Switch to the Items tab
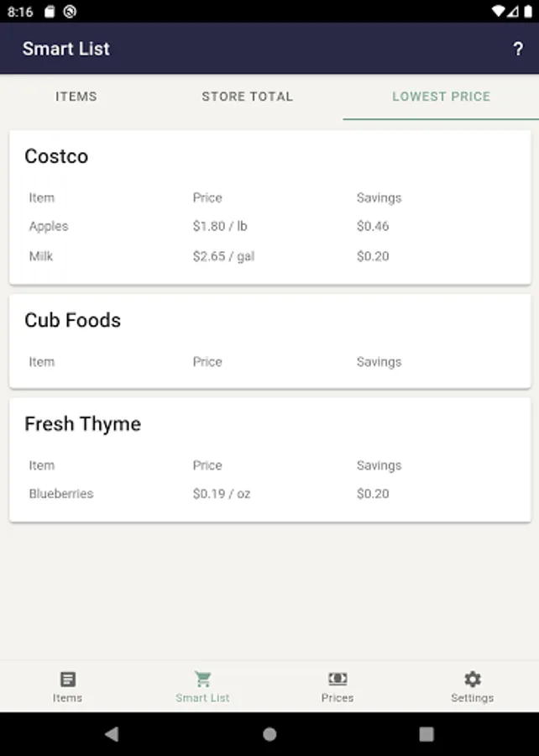The width and height of the screenshot is (539, 756). 76,97
